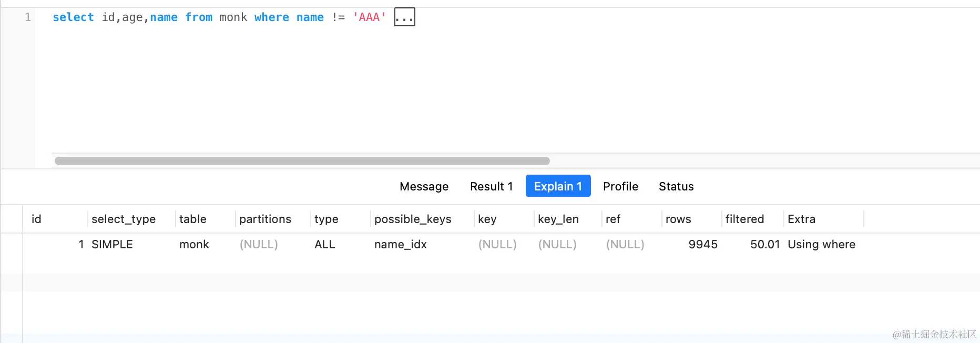
Task: Select the Explain 1 tab
Action: (558, 186)
